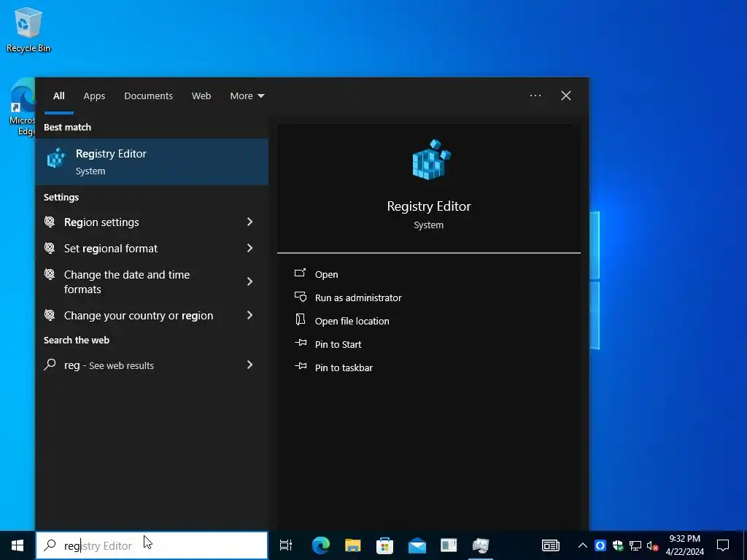This screenshot has width=747, height=560.
Task: Click Open file location
Action: (352, 321)
